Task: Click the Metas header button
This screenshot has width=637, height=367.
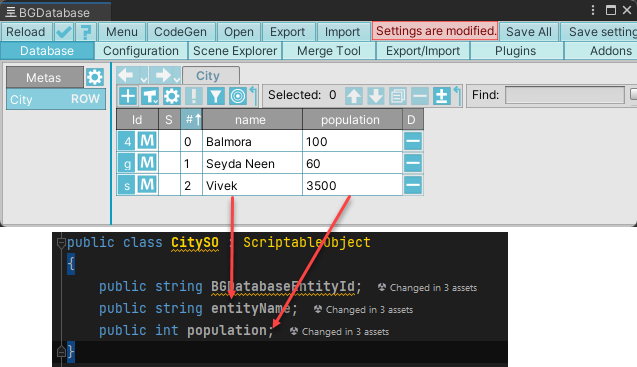Action: (45, 77)
